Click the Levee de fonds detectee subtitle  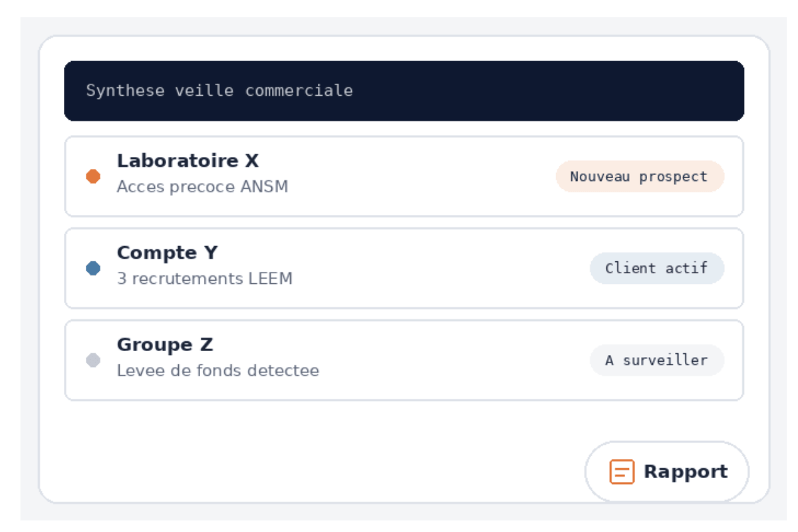[218, 370]
